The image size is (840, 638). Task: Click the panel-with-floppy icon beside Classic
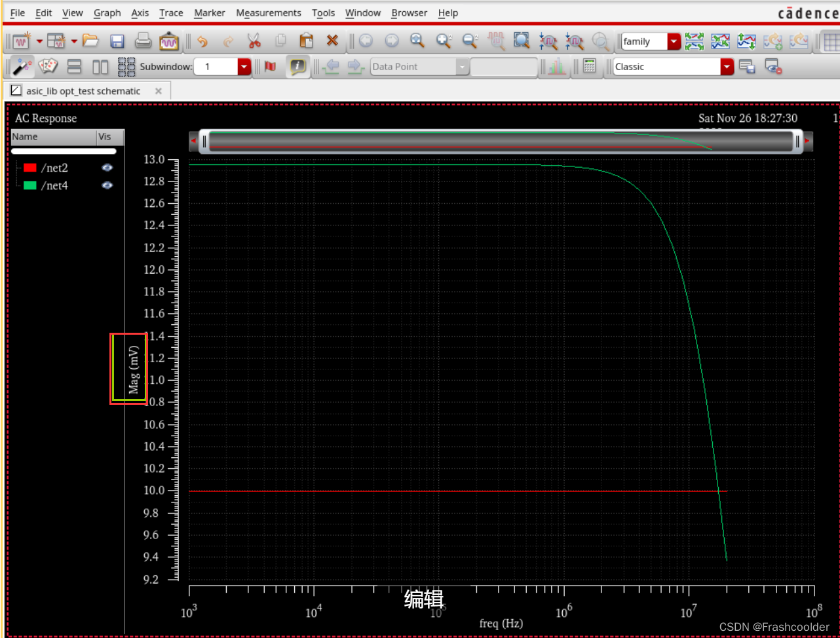pos(747,67)
